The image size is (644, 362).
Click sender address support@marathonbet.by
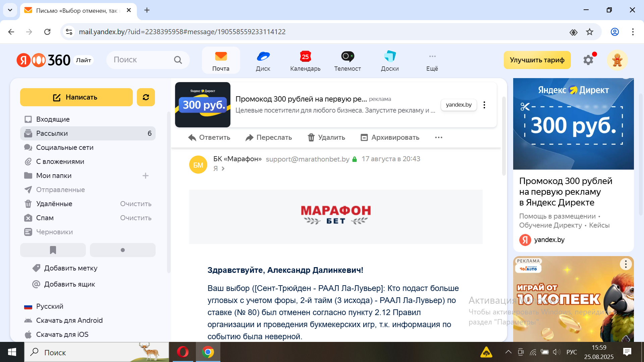tap(308, 159)
